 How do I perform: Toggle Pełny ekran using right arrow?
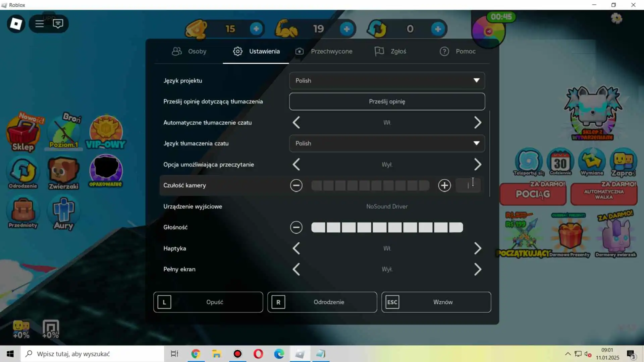tap(478, 269)
